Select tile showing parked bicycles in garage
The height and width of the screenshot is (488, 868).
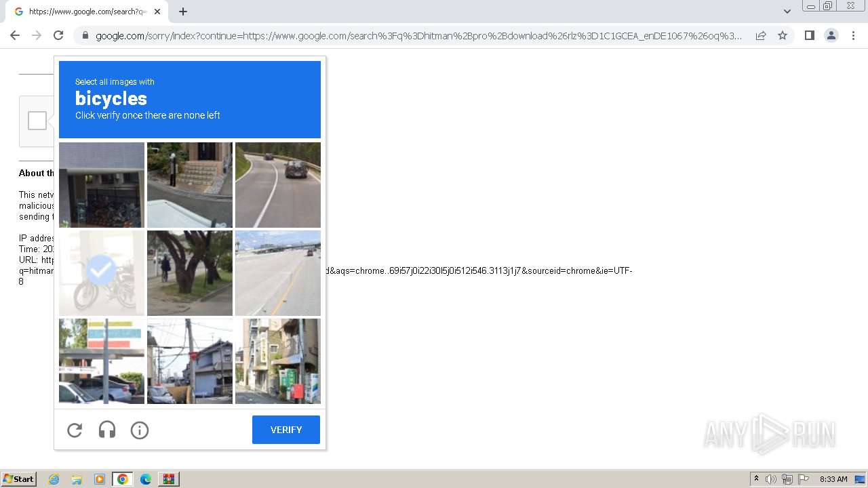pyautogui.click(x=102, y=185)
